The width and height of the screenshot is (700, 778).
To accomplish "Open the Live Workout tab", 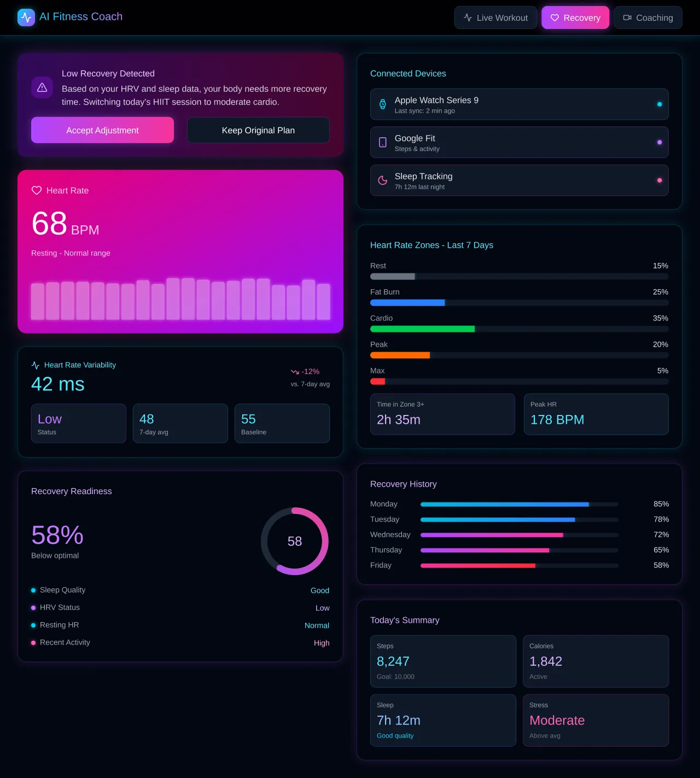I will [495, 17].
